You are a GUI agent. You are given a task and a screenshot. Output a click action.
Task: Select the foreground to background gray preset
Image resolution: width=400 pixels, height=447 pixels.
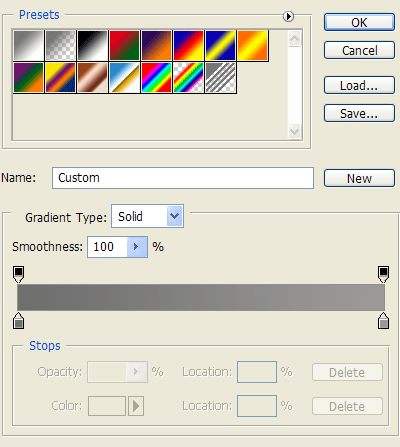(x=29, y=46)
